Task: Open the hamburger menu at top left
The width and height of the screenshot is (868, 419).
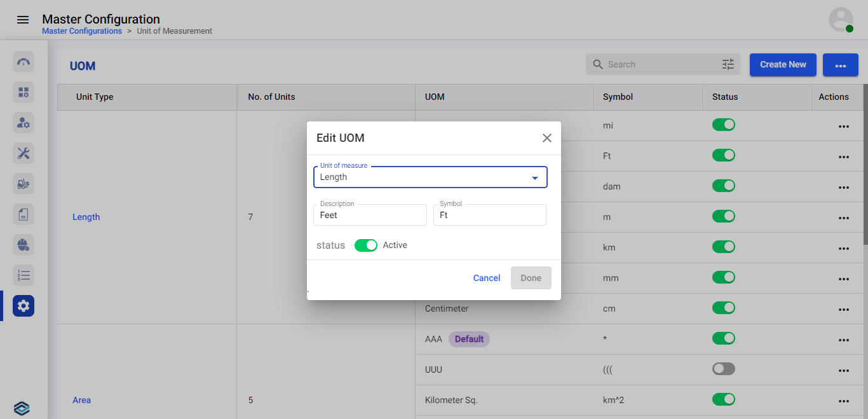Action: (23, 20)
